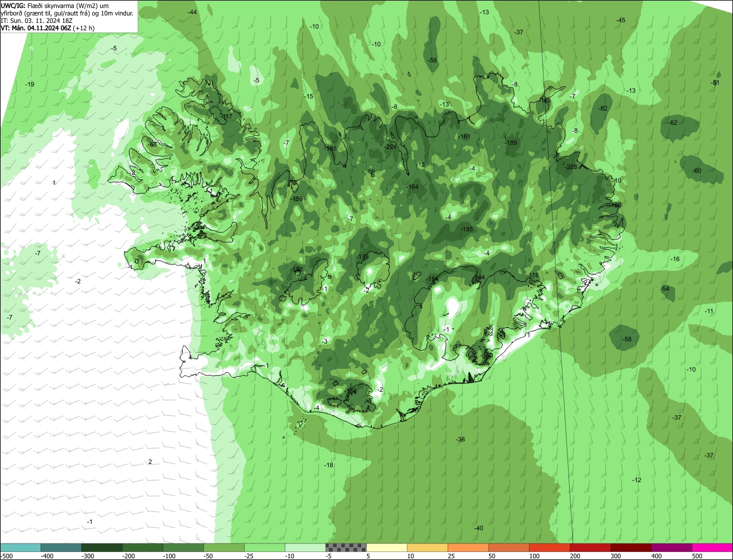The width and height of the screenshot is (733, 560).
Task: Click the map value -15 in the north
Action: [x=309, y=96]
